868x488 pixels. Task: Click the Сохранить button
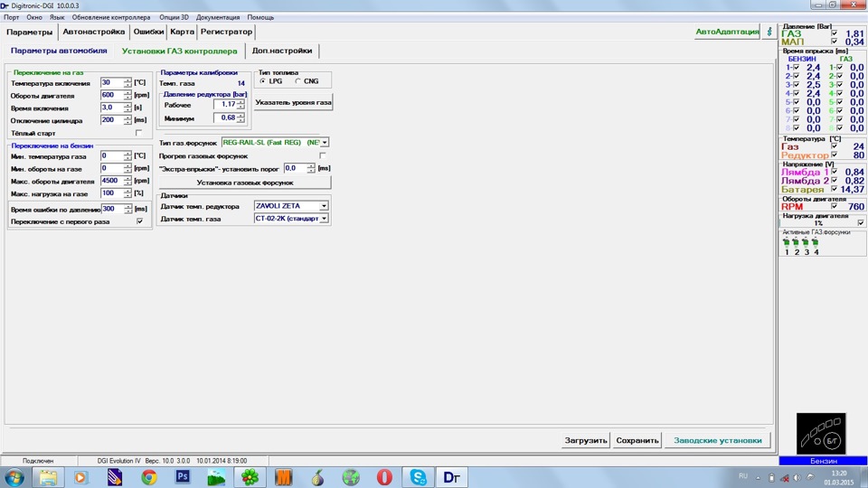(637, 440)
